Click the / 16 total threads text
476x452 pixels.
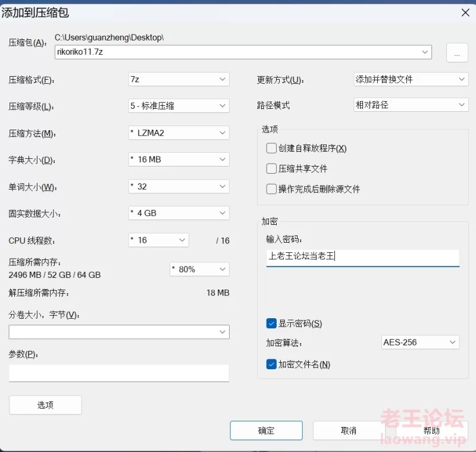(223, 240)
